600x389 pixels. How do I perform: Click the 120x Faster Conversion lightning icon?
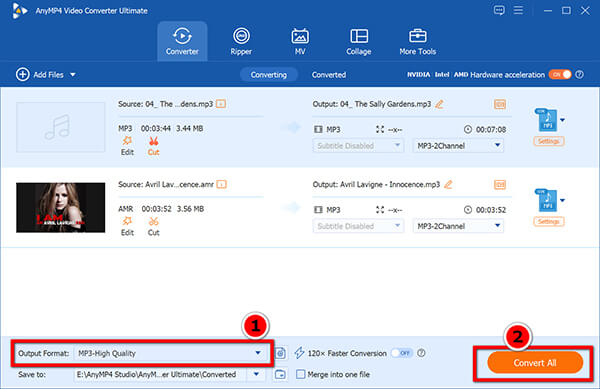tap(299, 353)
